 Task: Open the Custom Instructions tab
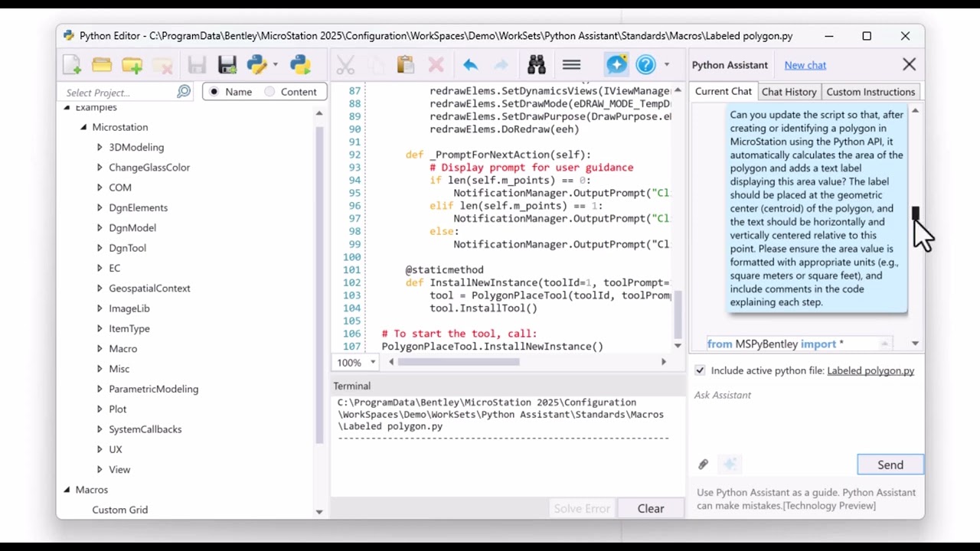871,92
